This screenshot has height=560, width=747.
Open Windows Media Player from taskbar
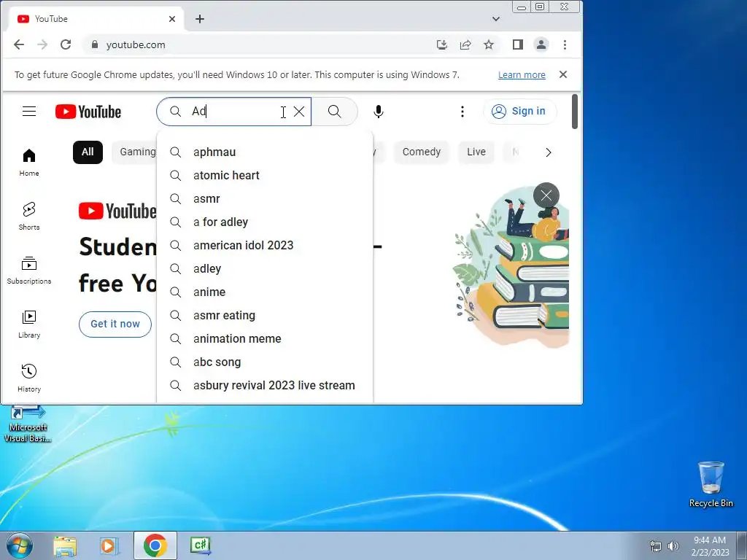(109, 545)
